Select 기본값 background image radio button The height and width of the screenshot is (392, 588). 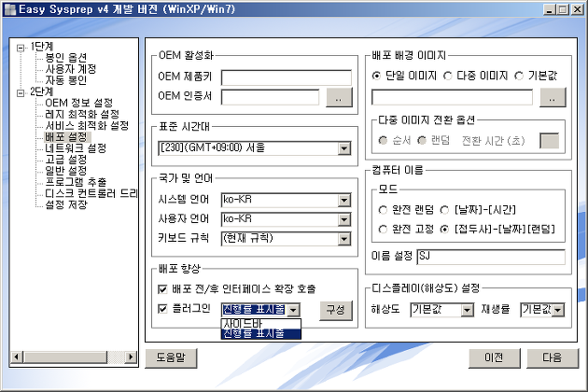coord(519,77)
